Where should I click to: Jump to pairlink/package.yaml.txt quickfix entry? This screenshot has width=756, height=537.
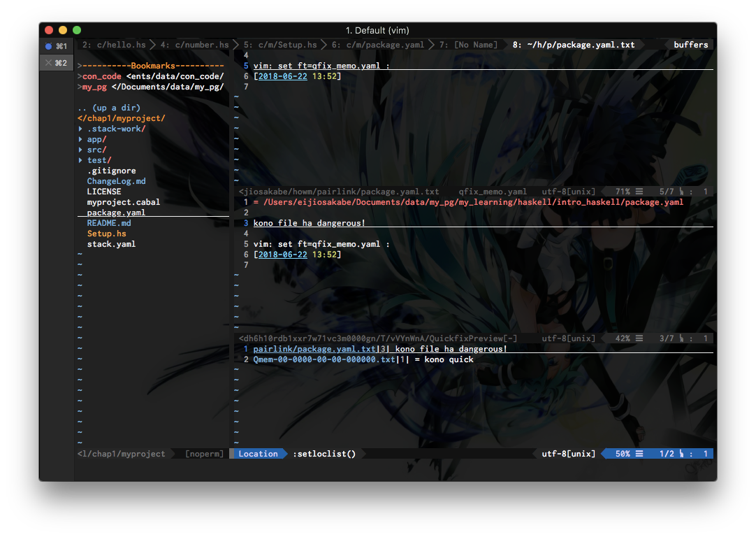click(314, 349)
